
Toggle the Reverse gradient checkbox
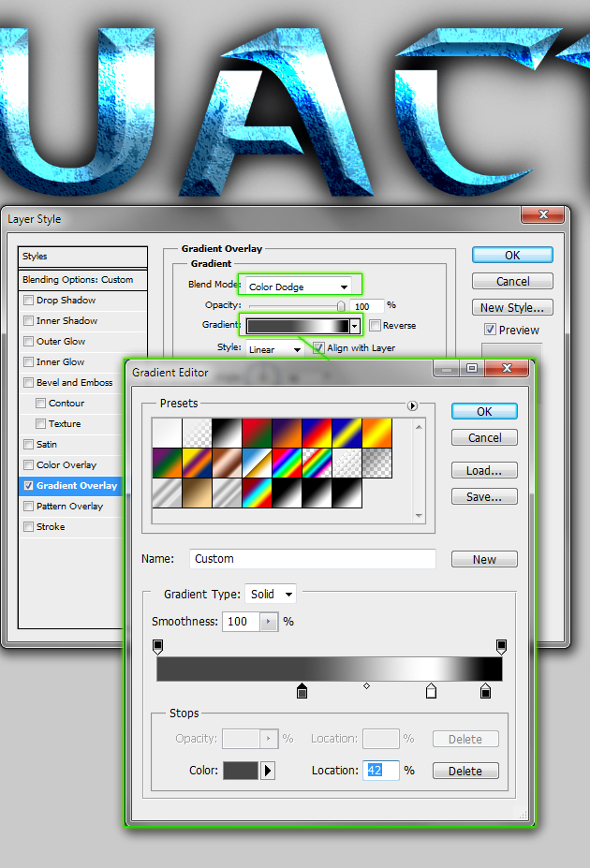tap(375, 326)
